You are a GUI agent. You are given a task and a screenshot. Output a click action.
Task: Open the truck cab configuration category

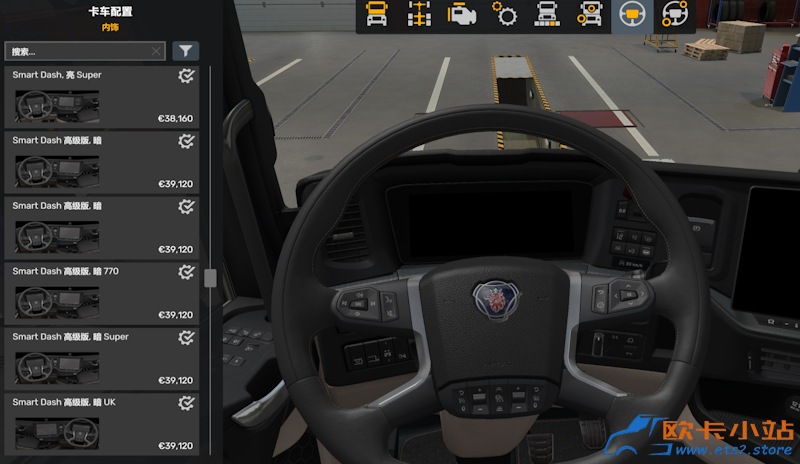tap(377, 15)
